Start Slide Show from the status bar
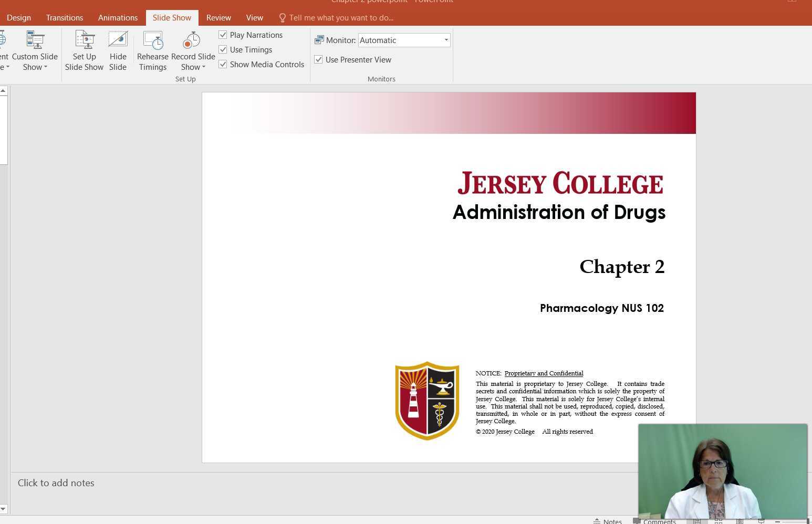The image size is (812, 524). coord(761,520)
